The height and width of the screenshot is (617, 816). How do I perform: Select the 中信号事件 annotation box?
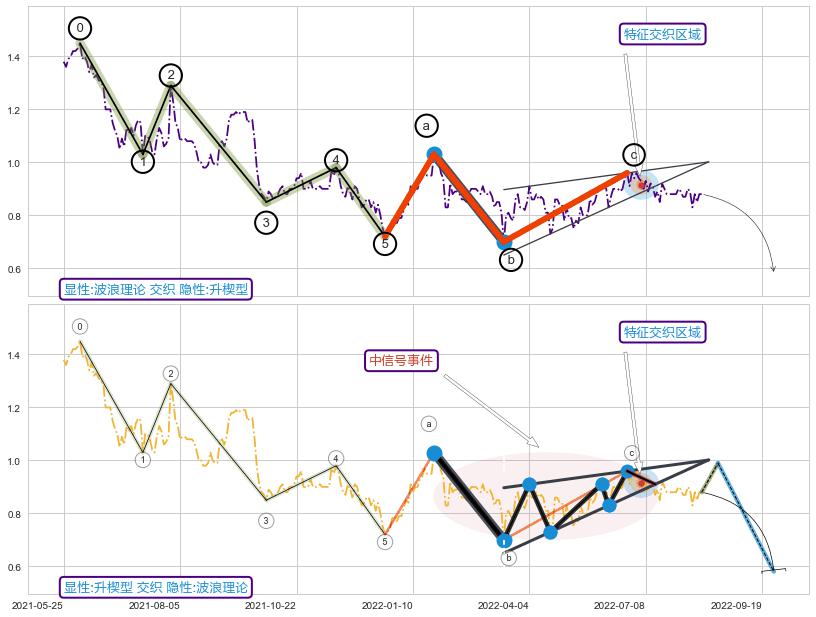tap(403, 361)
